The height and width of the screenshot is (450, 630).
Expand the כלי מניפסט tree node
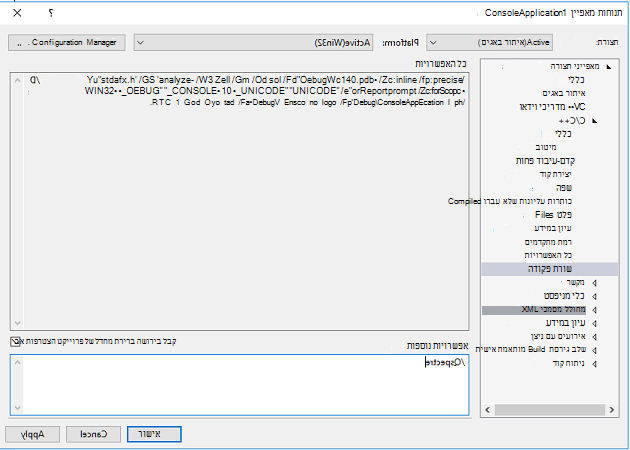594,297
